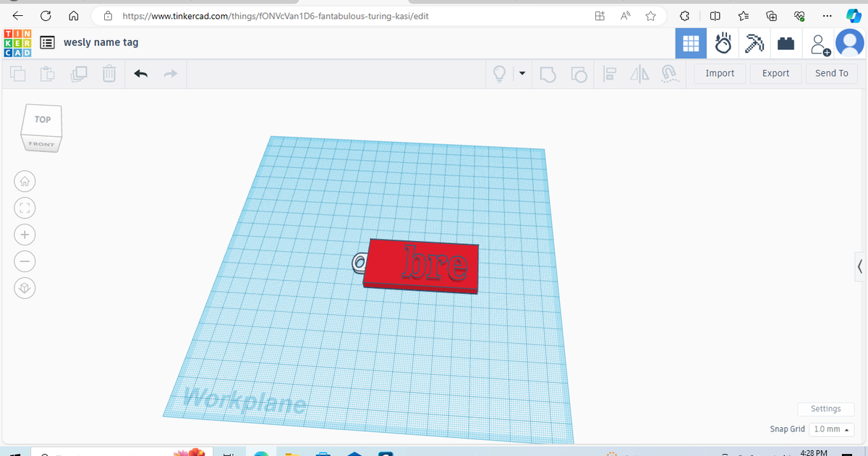Screen dimensions: 868x456
Task: Click the Tinkercad logo to go home
Action: click(x=17, y=43)
